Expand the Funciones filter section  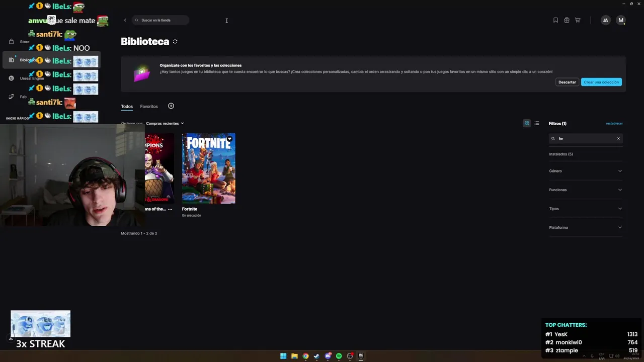point(586,190)
